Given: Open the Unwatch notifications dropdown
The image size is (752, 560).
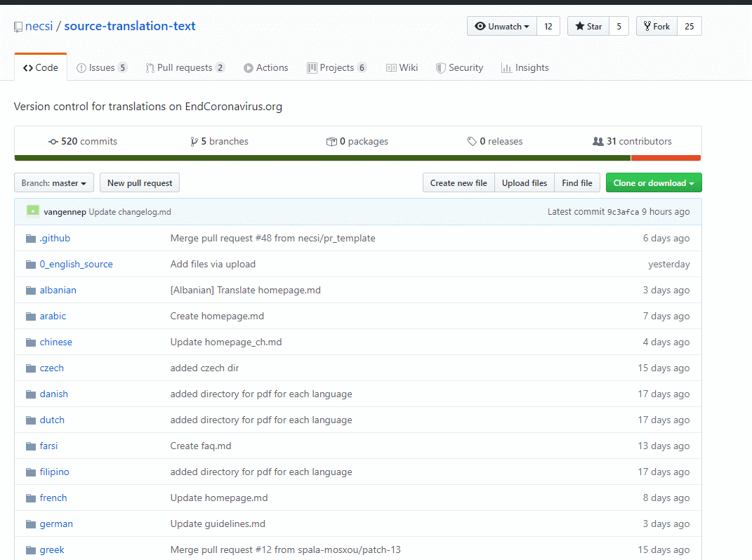Looking at the screenshot, I should [x=502, y=27].
